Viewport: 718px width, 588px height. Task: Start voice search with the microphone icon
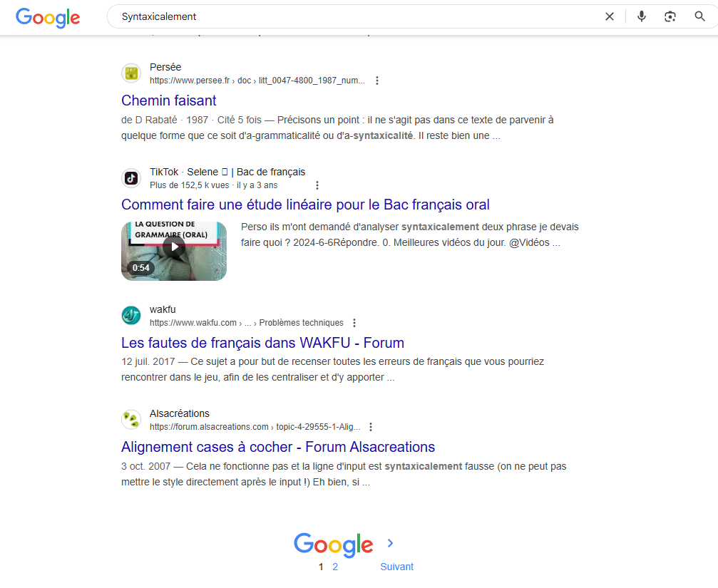(x=642, y=17)
